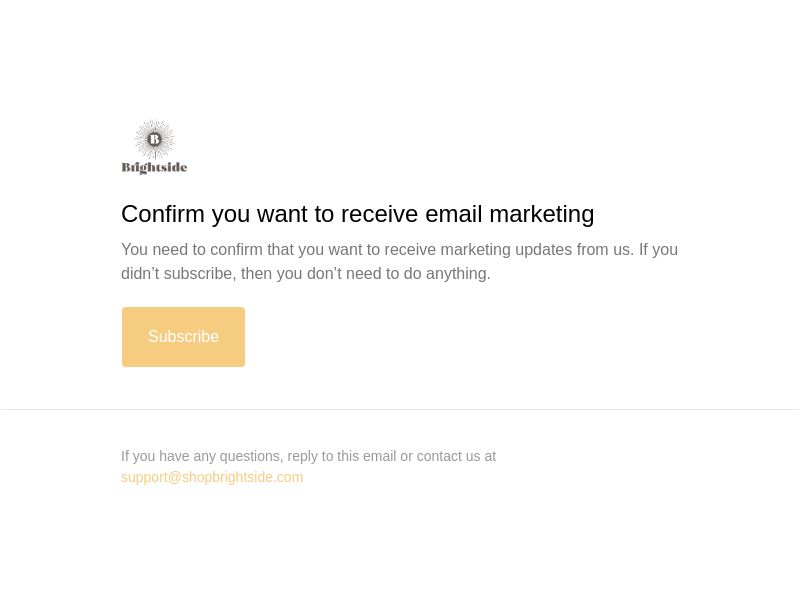Click the Brightside sunburst B emblem
The width and height of the screenshot is (800, 600).
click(154, 139)
